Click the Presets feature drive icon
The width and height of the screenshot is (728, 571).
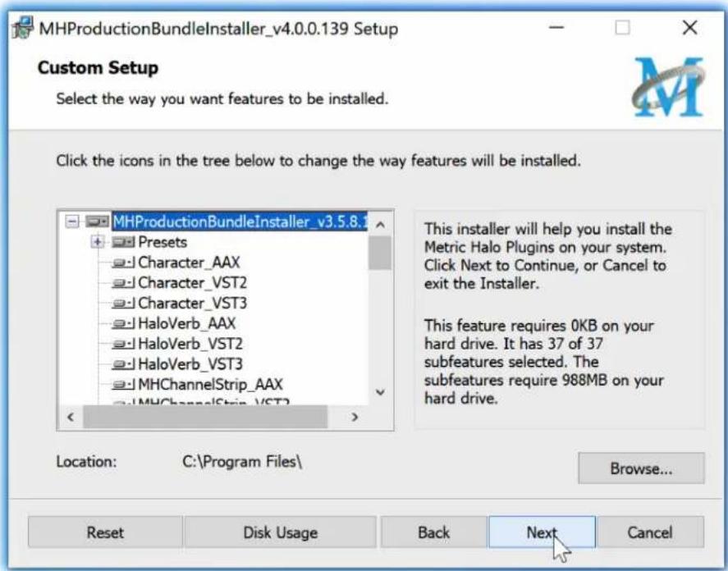tap(123, 242)
